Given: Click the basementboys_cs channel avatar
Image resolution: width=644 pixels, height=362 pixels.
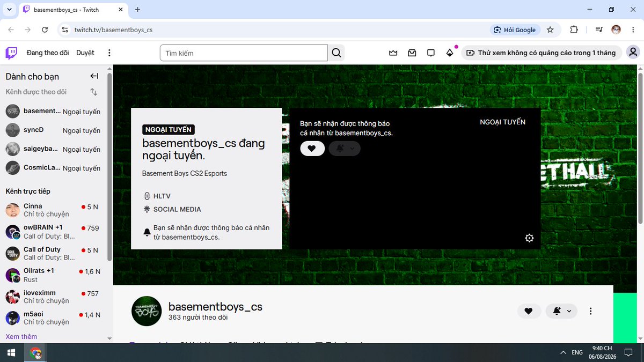Looking at the screenshot, I should [147, 311].
